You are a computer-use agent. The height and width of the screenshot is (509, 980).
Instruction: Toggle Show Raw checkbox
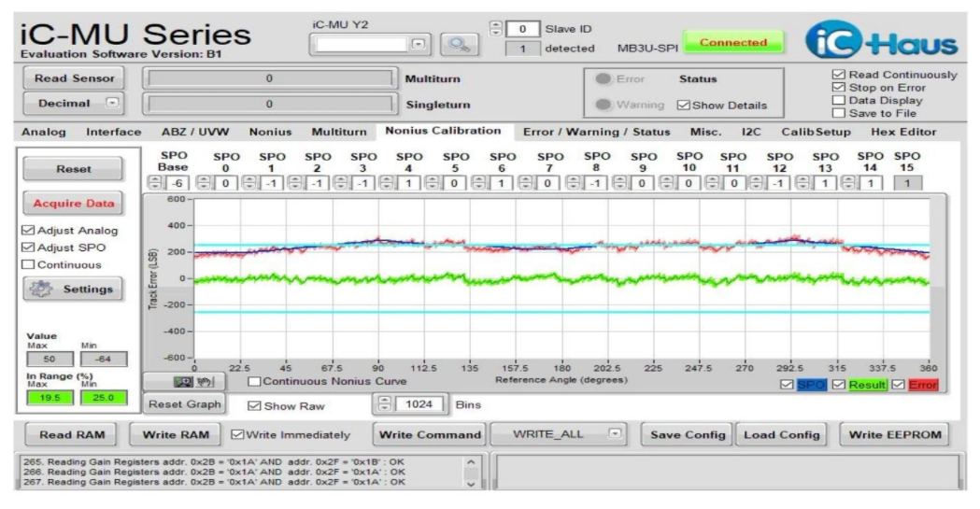click(x=254, y=406)
